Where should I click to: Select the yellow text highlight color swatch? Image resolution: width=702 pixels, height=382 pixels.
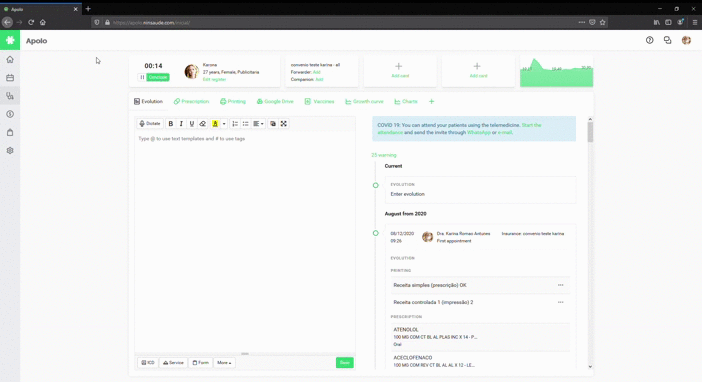pyautogui.click(x=215, y=124)
